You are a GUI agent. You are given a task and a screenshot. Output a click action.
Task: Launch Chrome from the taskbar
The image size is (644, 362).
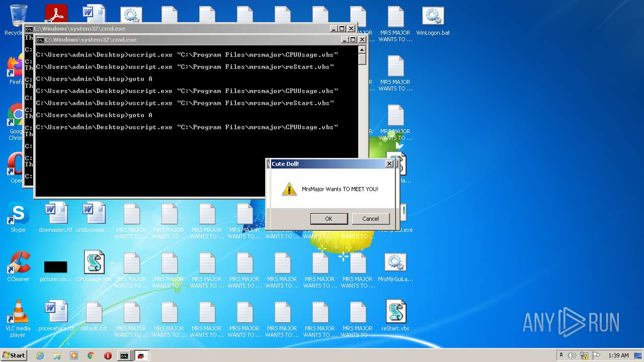[91, 355]
